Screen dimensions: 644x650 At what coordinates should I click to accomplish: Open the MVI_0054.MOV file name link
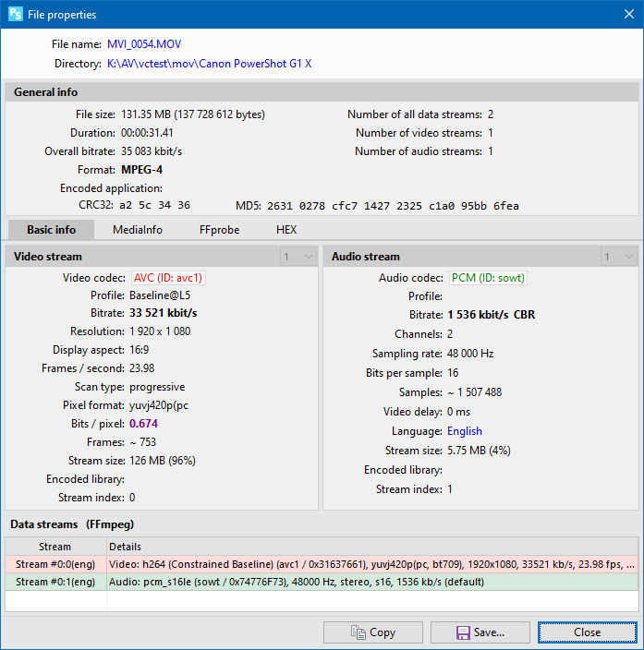[144, 44]
